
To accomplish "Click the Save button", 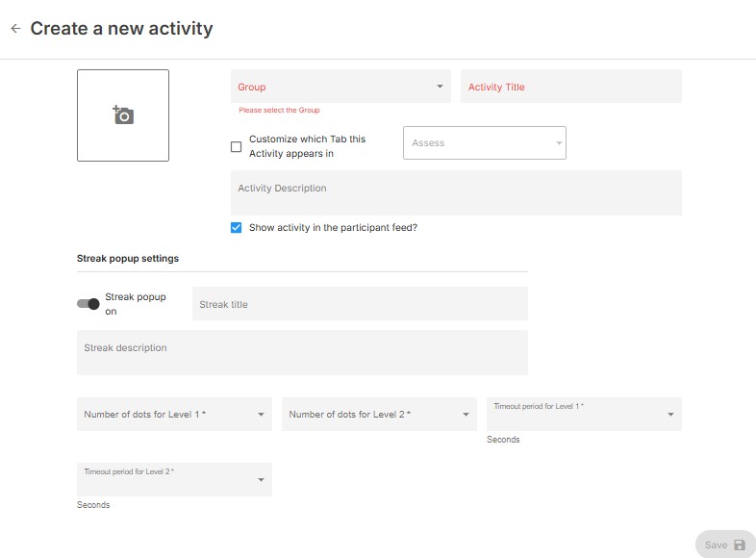I will (x=724, y=545).
